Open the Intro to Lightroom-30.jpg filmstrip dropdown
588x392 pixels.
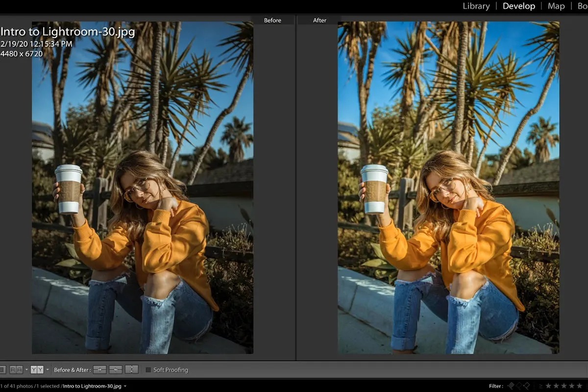(x=125, y=386)
